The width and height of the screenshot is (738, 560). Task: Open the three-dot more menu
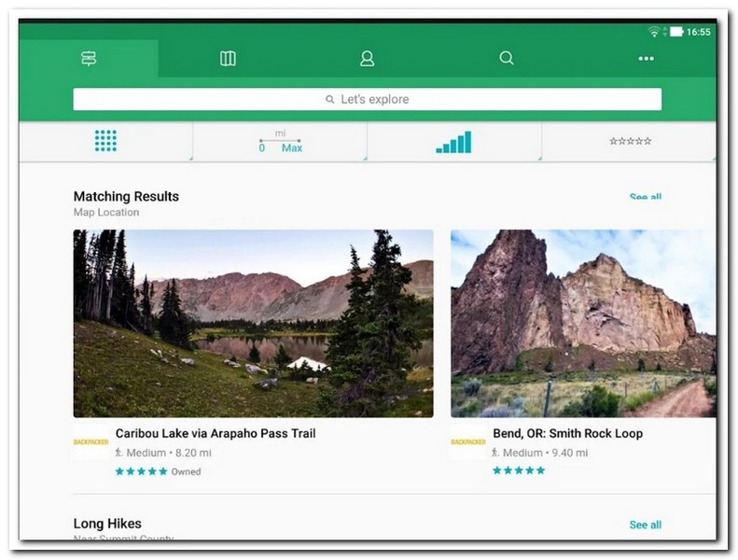coord(646,59)
